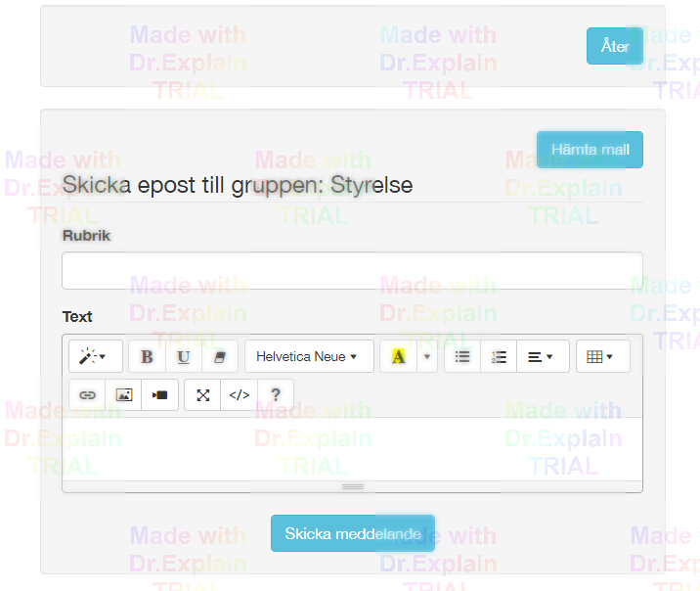Insert a picture into the message
The width and height of the screenshot is (700, 591).
coord(123,395)
